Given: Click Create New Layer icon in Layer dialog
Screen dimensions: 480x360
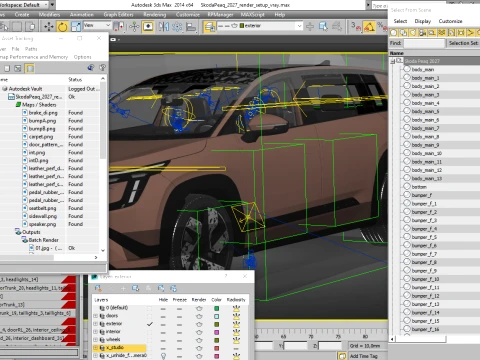Looking at the screenshot, I should [x=98, y=288].
